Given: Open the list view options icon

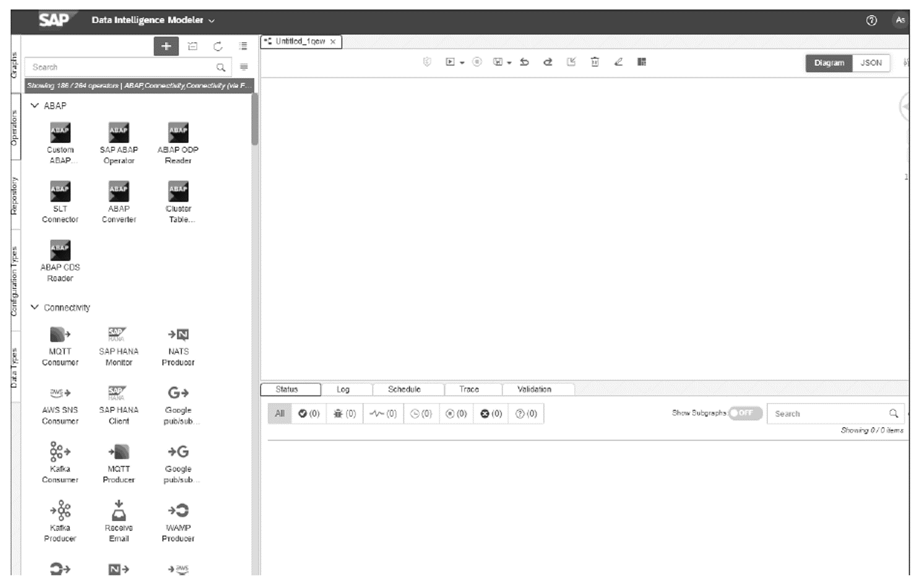Looking at the screenshot, I should [243, 46].
